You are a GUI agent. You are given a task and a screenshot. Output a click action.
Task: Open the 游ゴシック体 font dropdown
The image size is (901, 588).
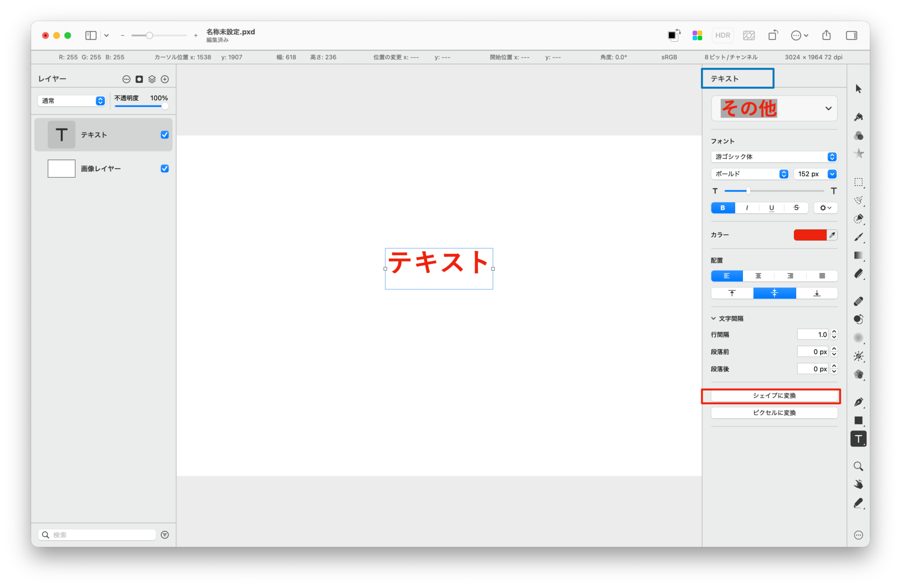click(x=774, y=157)
